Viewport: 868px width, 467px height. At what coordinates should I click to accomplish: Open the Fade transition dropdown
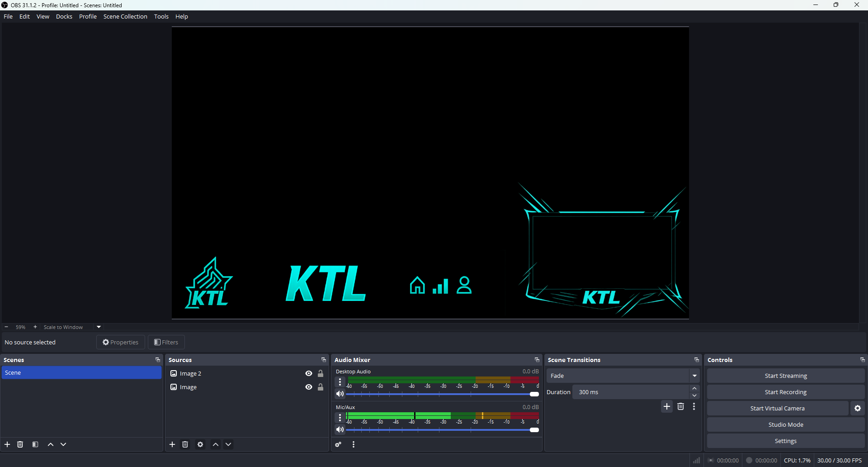pos(695,376)
